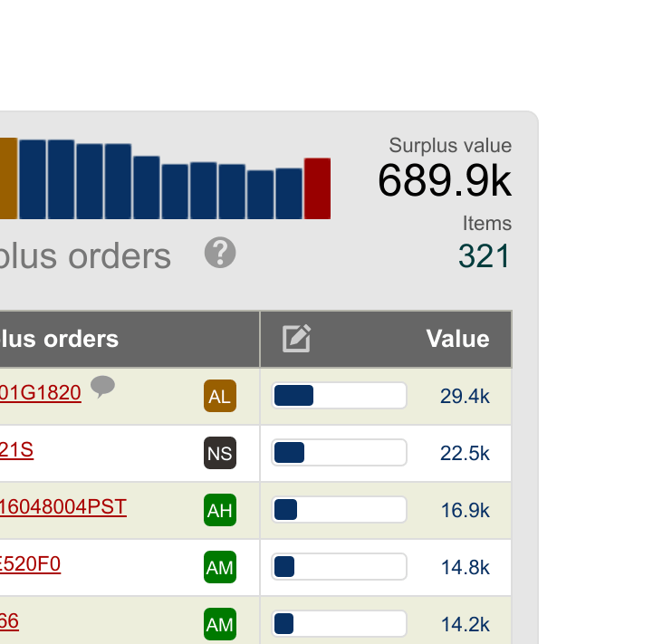This screenshot has height=644, width=653.
Task: Click the Items label
Action: [x=487, y=224]
